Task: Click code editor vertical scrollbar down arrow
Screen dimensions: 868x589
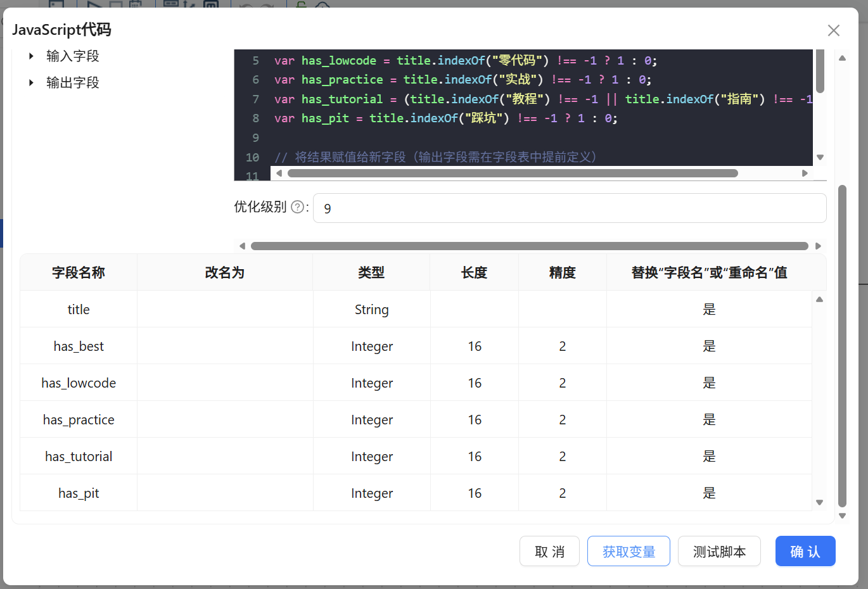Action: coord(820,157)
